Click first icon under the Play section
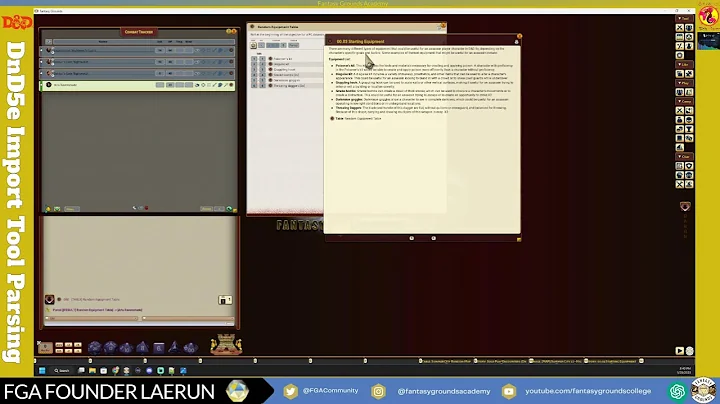This screenshot has width=720, height=404. (x=680, y=92)
